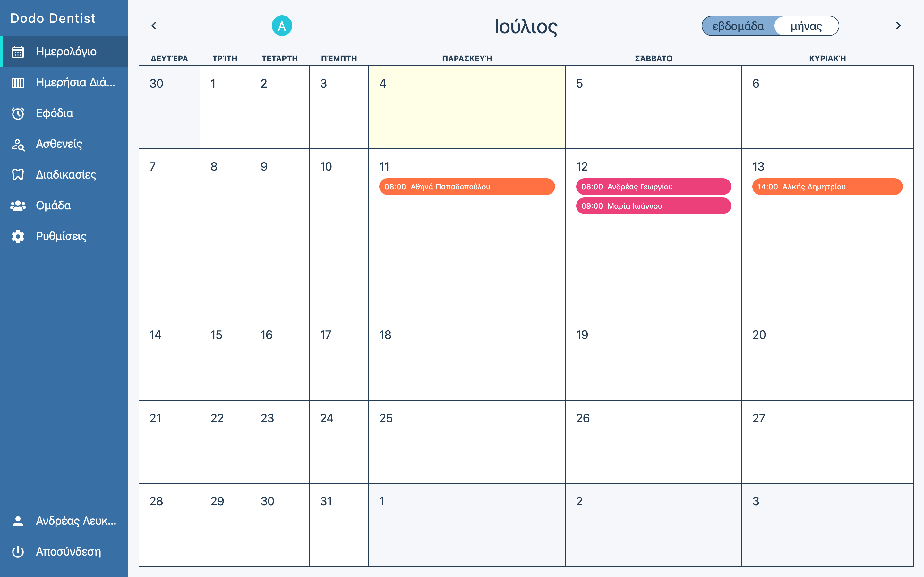Open the Ρυθμίσεις gear icon

18,237
